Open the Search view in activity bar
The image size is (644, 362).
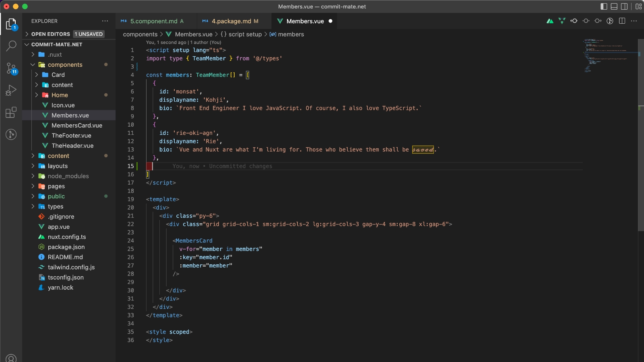tap(11, 46)
